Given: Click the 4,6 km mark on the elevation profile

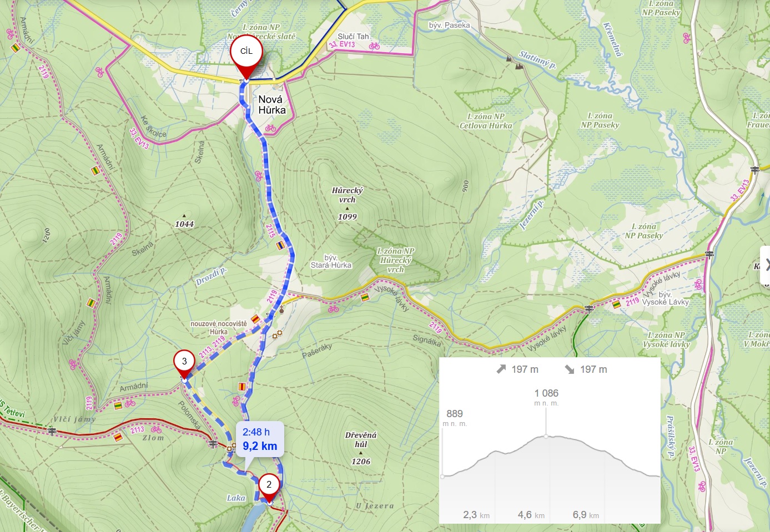Looking at the screenshot, I should click(x=531, y=515).
